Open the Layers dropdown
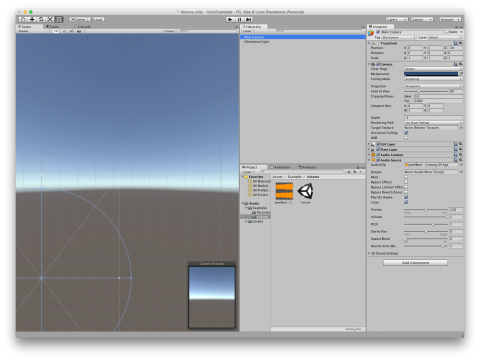 pos(397,19)
